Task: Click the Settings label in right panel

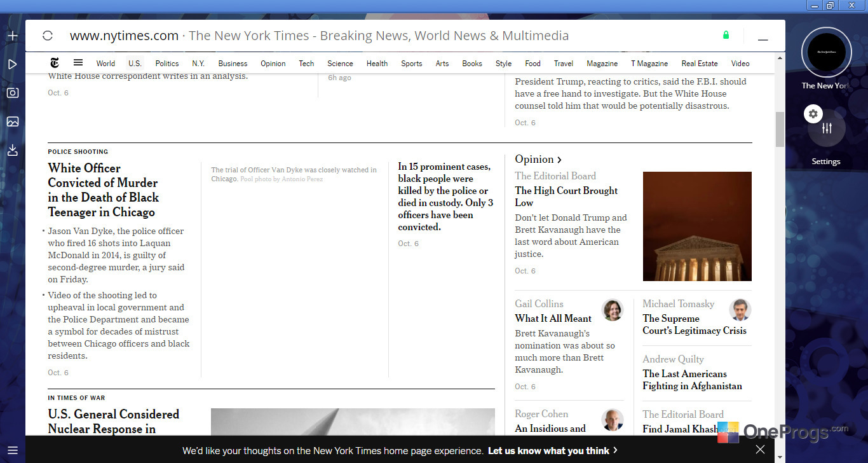Action: coord(826,162)
